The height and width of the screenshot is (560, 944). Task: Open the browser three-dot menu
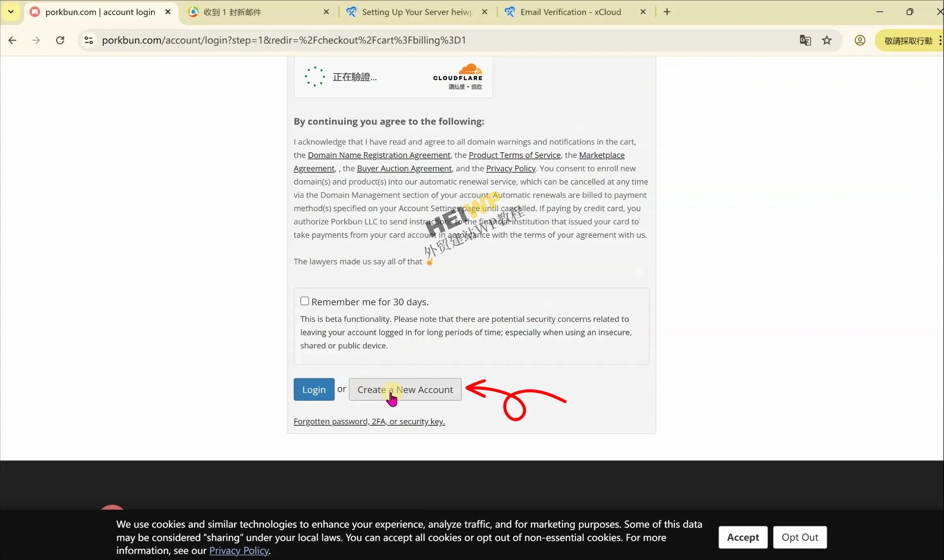pos(940,40)
